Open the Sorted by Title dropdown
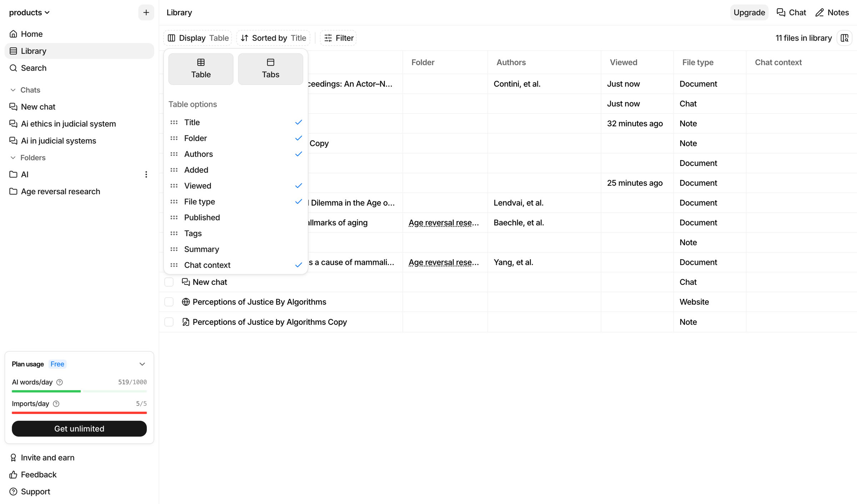 point(273,38)
